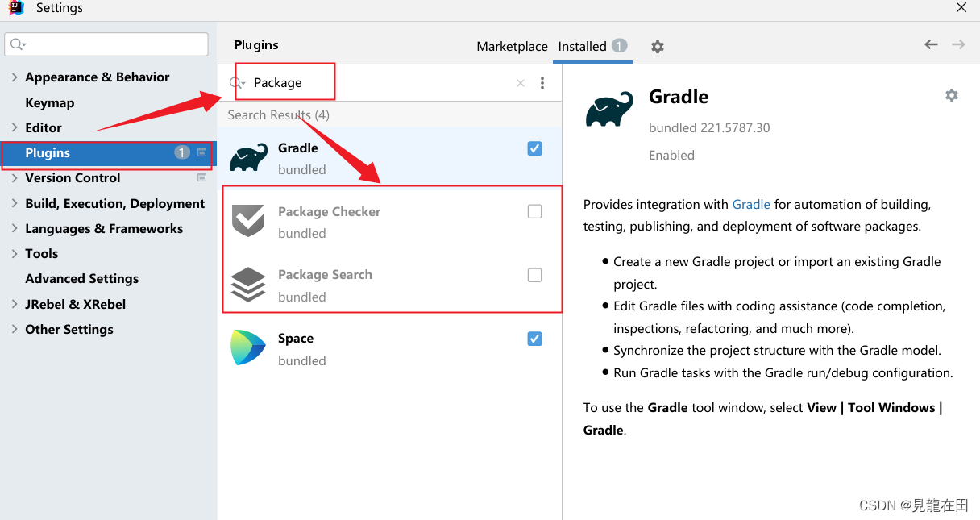
Task: Open the plugins gear settings menu
Action: [x=658, y=47]
